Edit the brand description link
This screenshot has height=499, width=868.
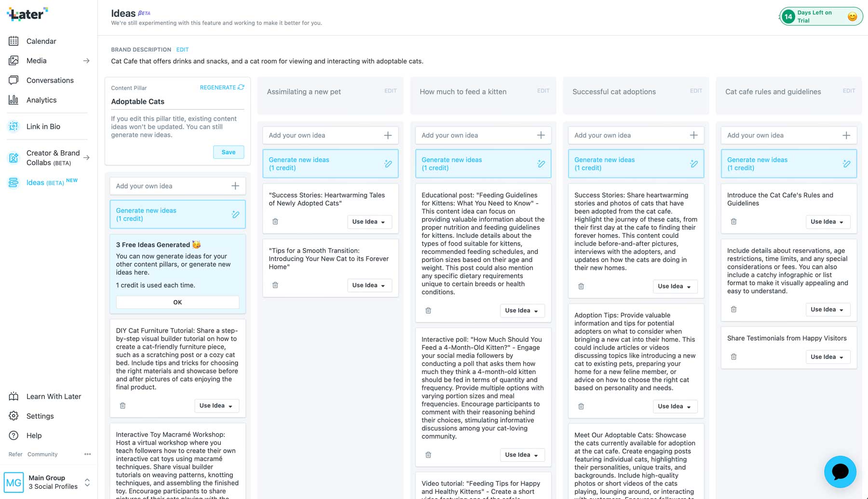(x=182, y=50)
